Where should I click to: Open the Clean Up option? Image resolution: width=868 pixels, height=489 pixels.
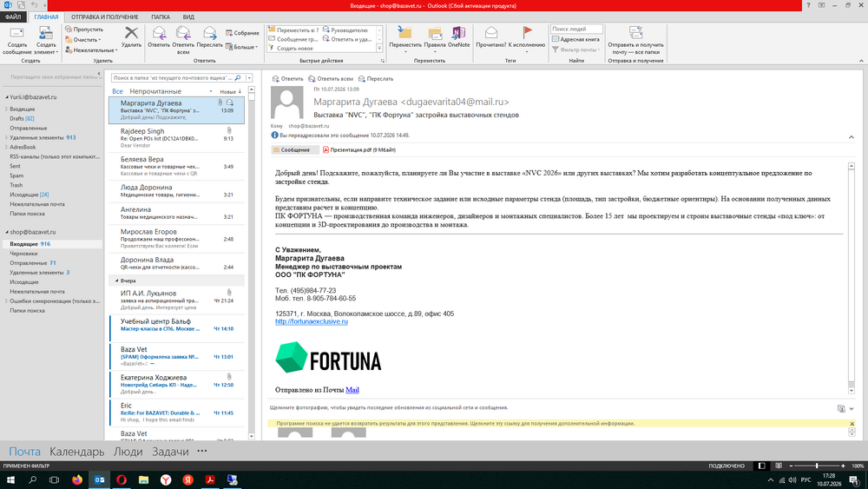(83, 40)
